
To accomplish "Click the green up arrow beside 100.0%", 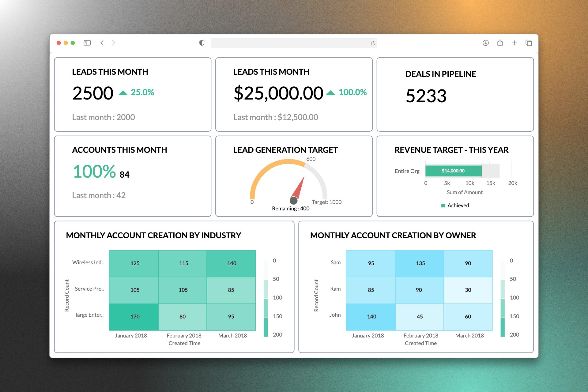I will coord(330,92).
